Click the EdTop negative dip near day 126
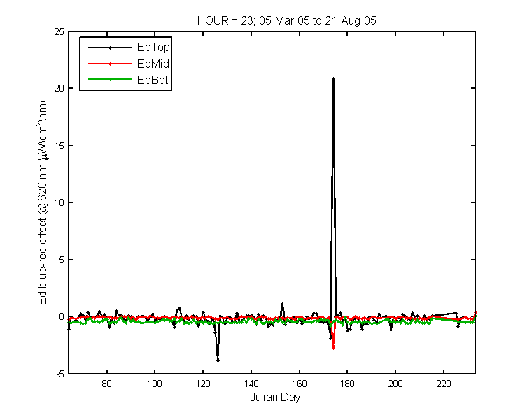Viewport: 525px width, 420px height. 218,360
